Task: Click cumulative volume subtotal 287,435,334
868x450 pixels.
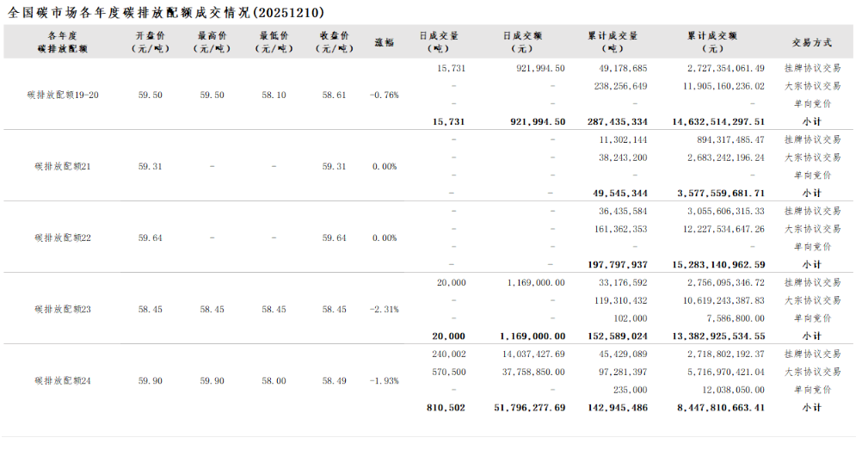Action: click(617, 121)
